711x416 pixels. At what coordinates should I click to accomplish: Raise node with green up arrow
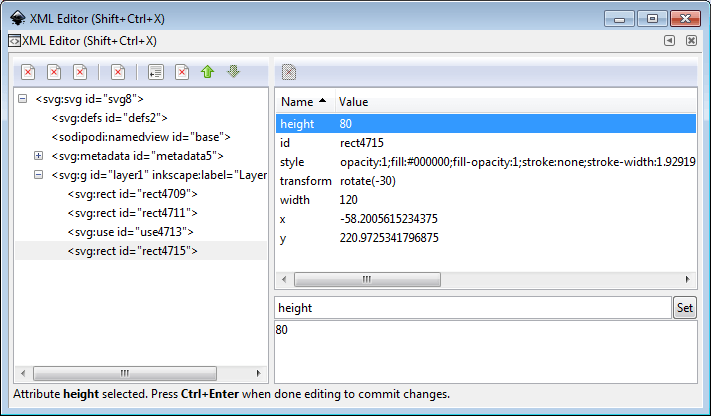click(208, 72)
